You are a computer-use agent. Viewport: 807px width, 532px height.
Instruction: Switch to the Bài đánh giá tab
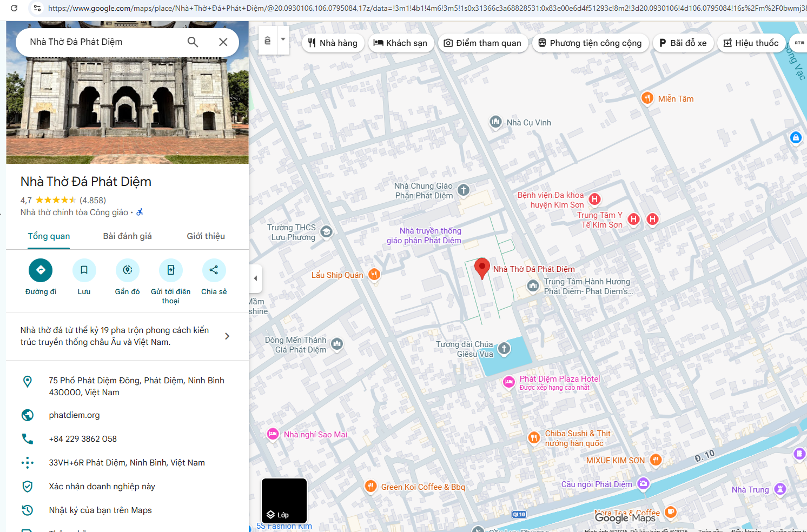(127, 236)
